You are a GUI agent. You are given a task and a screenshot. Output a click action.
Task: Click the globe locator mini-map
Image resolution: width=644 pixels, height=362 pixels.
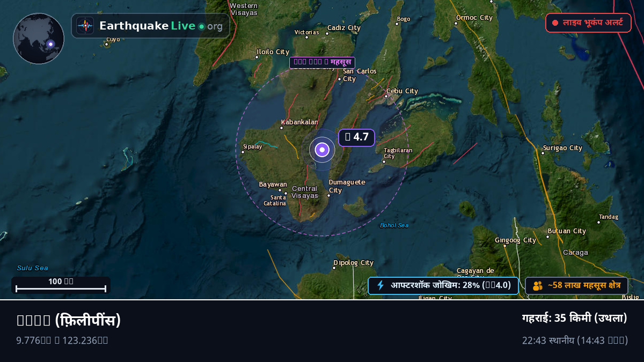point(39,39)
